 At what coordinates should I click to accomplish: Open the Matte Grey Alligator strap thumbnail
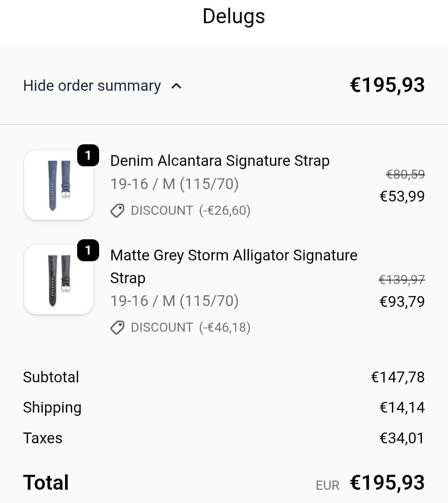coord(59,279)
